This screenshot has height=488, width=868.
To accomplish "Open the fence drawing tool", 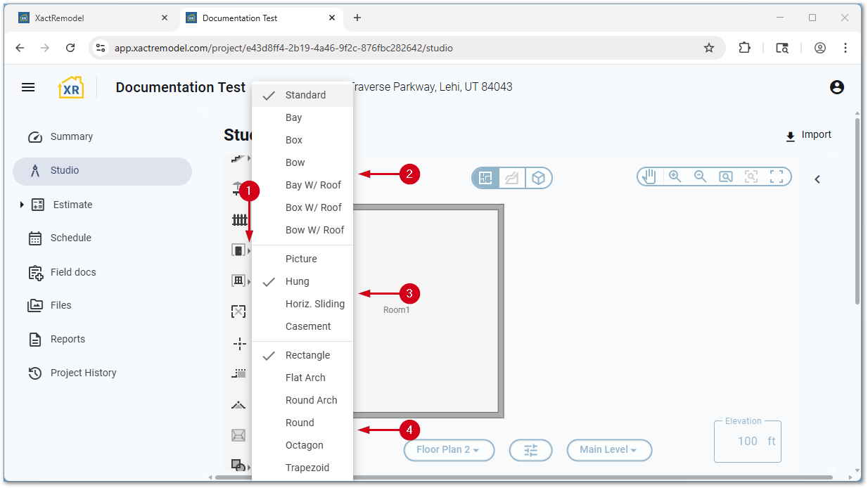I will tap(238, 219).
